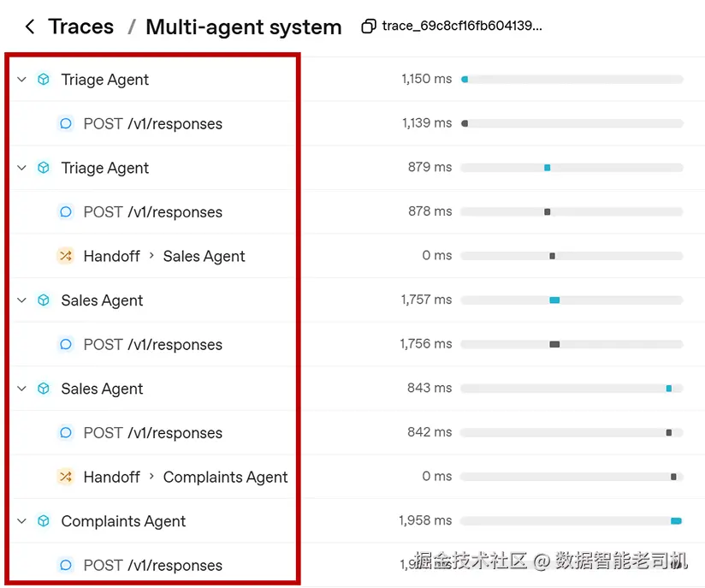Click the 1,150 ms Triage Agent timeline bar
This screenshot has height=588, width=705.
pos(465,80)
